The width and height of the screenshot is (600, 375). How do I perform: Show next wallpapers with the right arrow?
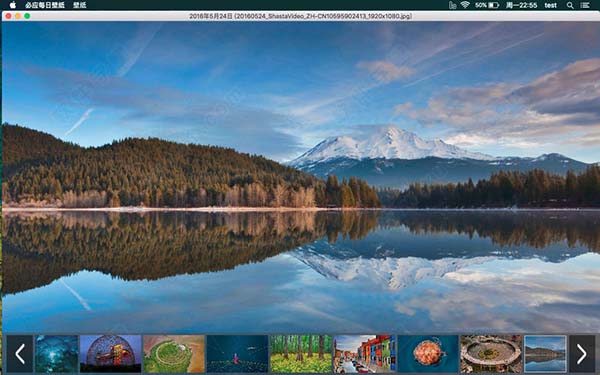tap(582, 354)
